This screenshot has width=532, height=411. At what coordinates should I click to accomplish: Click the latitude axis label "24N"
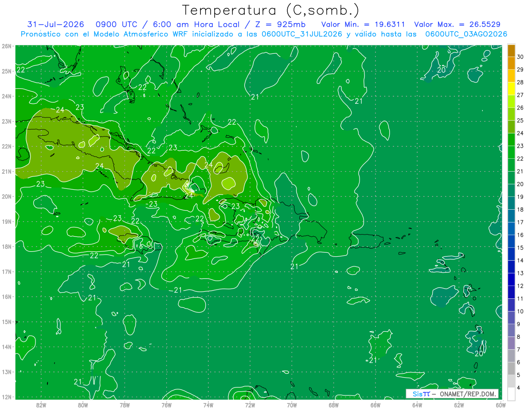(x=7, y=96)
